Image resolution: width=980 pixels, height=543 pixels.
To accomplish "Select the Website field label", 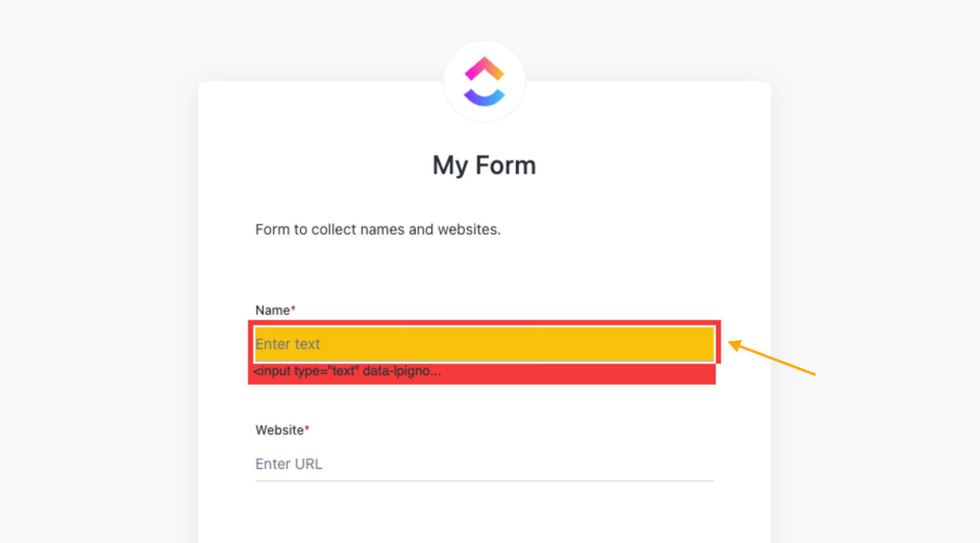I will [279, 430].
